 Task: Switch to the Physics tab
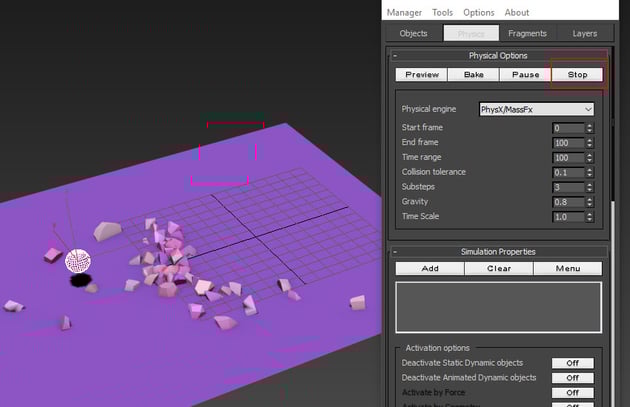[x=471, y=33]
